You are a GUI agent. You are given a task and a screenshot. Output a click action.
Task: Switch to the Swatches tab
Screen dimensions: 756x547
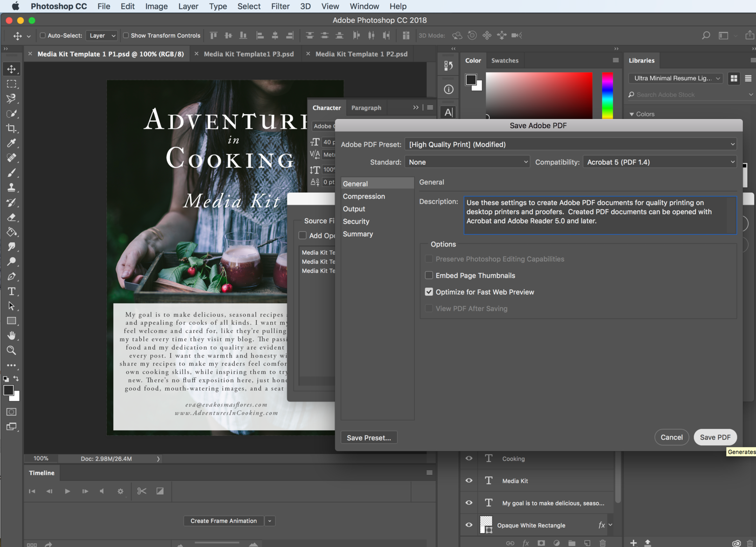tap(505, 60)
